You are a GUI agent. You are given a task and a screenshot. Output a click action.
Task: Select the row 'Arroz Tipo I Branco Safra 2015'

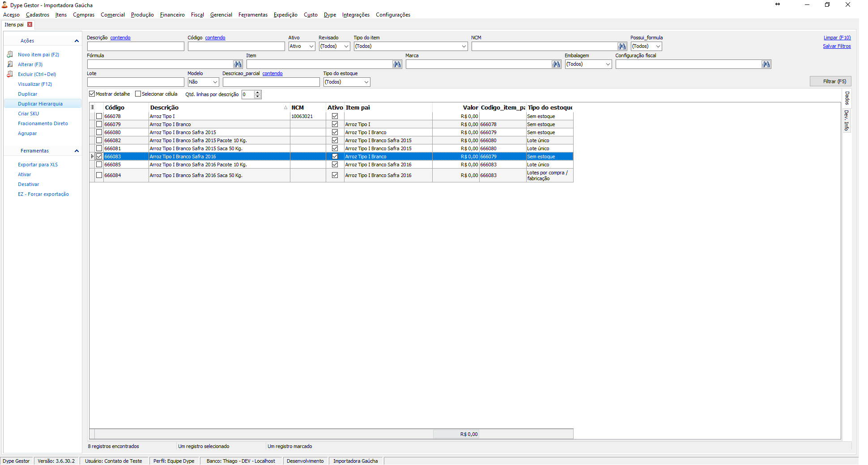tap(331, 132)
